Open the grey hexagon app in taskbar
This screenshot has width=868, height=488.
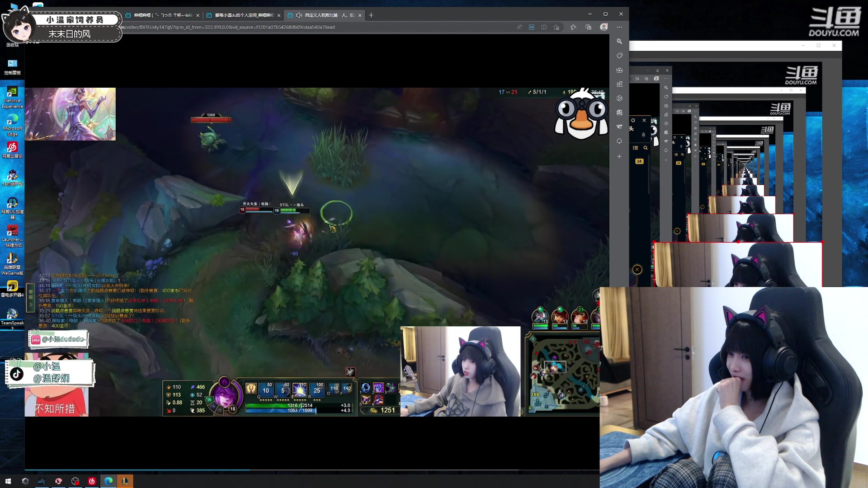(x=25, y=481)
